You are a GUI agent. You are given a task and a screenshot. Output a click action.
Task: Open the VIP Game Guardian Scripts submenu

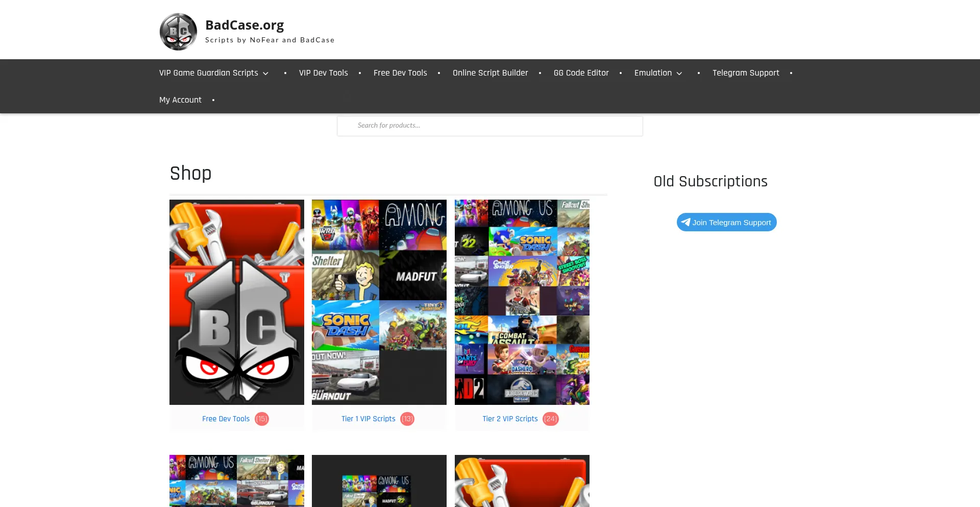click(x=208, y=73)
